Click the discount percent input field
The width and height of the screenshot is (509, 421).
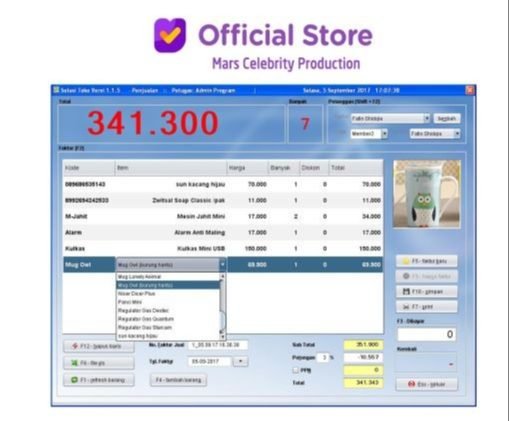[323, 357]
